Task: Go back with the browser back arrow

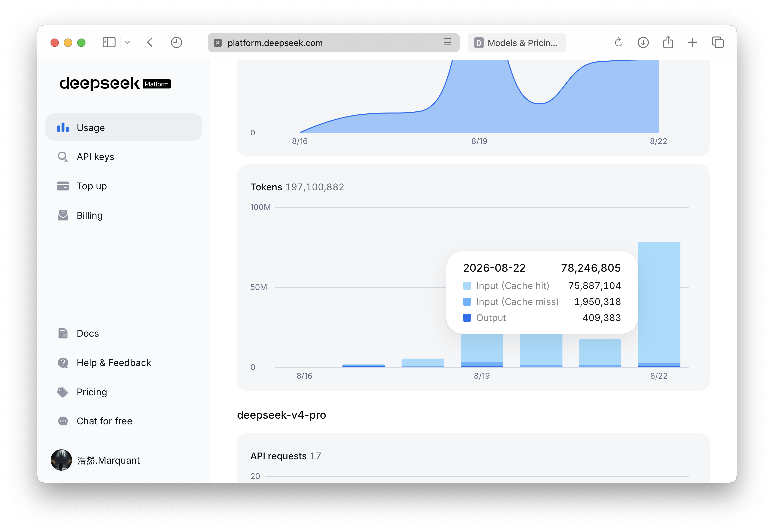Action: point(150,42)
